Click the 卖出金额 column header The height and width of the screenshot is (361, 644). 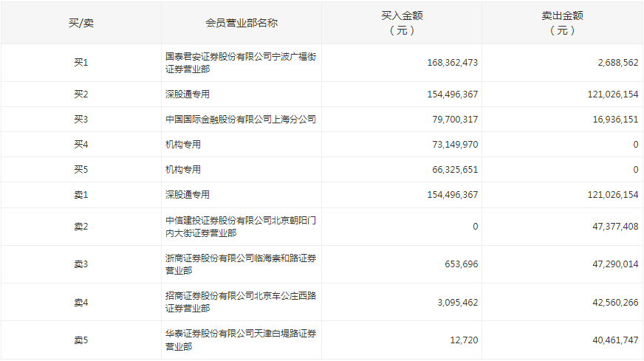coord(562,23)
